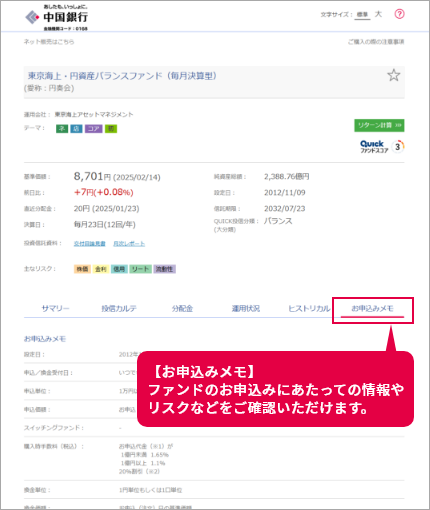Click the 2032/07/23 trust period value
Screen dimensions: 430x510
pyautogui.click(x=285, y=209)
